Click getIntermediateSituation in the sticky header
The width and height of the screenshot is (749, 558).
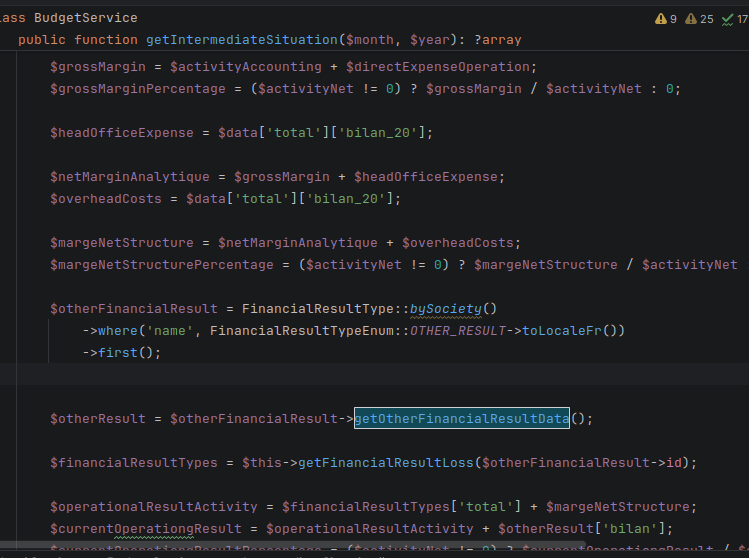point(242,40)
